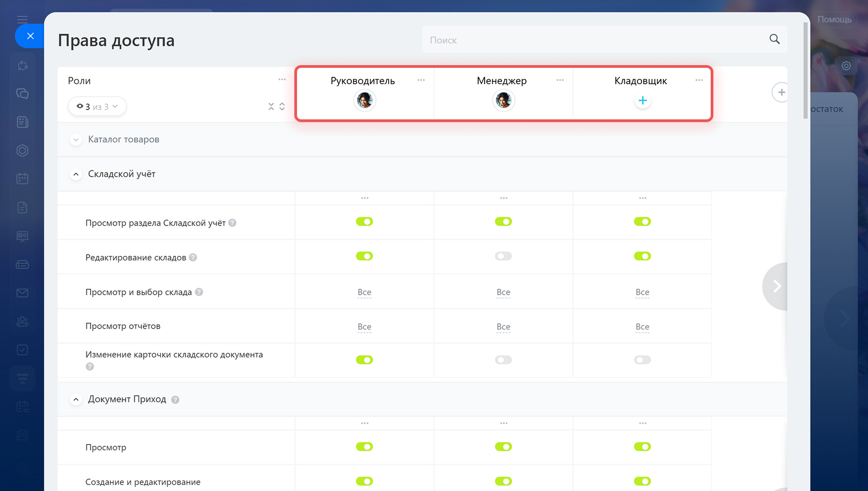
Task: Click the add new role plus button
Action: [781, 92]
